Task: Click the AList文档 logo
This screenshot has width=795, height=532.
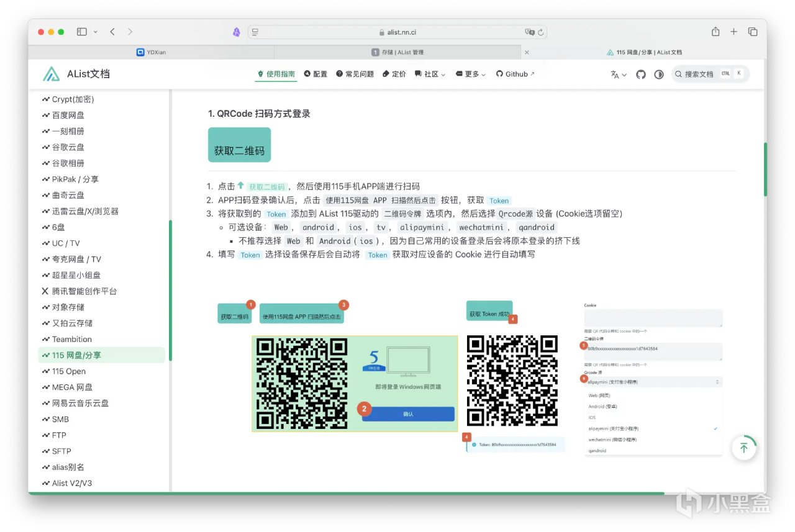Action: 76,74
